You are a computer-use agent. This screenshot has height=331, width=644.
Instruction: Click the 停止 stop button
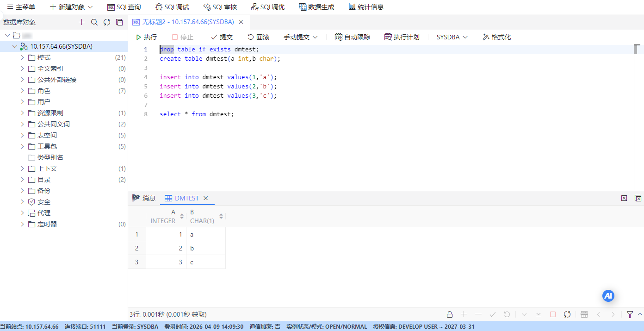pyautogui.click(x=183, y=37)
